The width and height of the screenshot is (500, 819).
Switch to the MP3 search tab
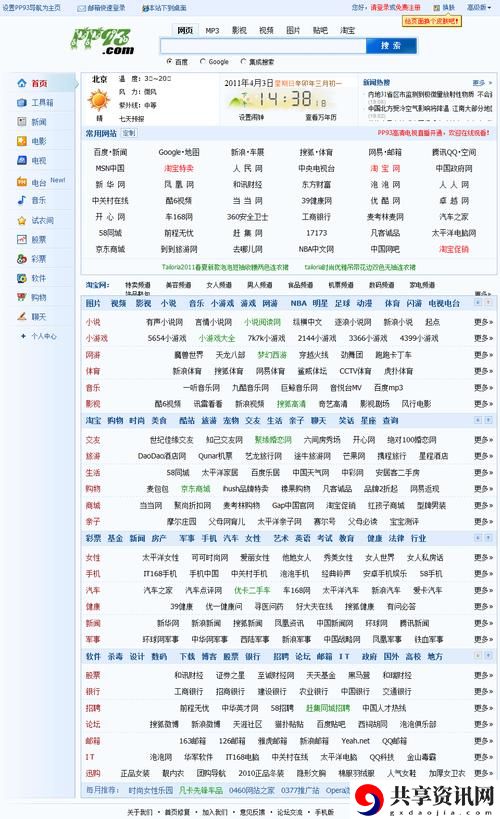[x=212, y=31]
